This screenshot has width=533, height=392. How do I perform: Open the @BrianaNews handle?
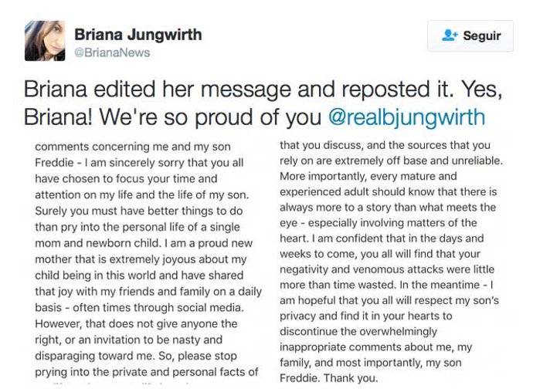(112, 52)
